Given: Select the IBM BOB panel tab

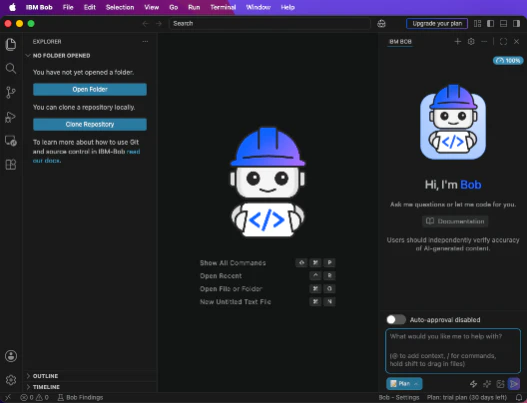Looking at the screenshot, I should pos(400,42).
